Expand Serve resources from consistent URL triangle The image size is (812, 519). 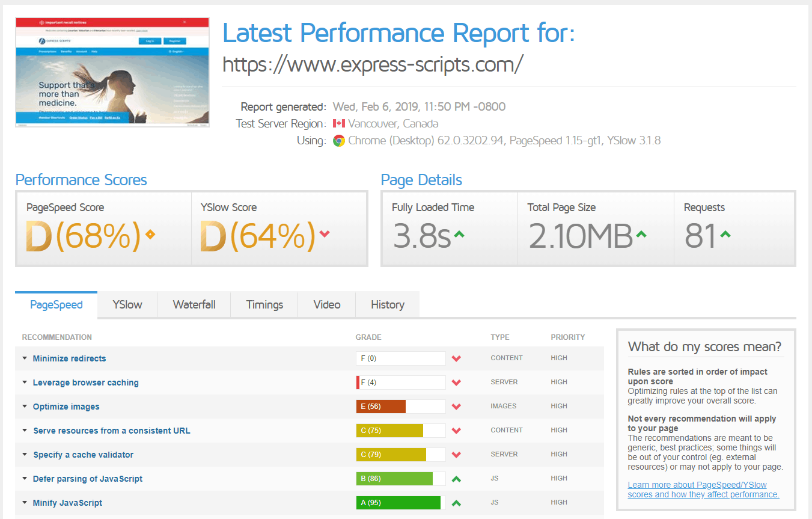coord(25,430)
